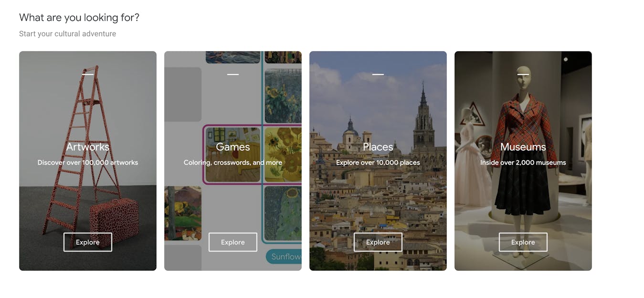Click "Discover over 100,000 artworks" text
Viewport: 644px width, 298px height.
point(88,163)
